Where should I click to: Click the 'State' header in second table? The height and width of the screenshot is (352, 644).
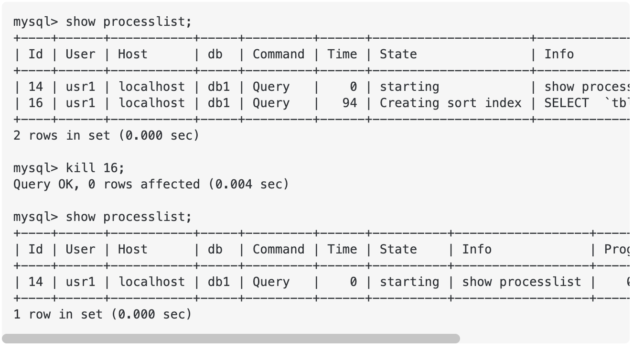[x=398, y=249]
